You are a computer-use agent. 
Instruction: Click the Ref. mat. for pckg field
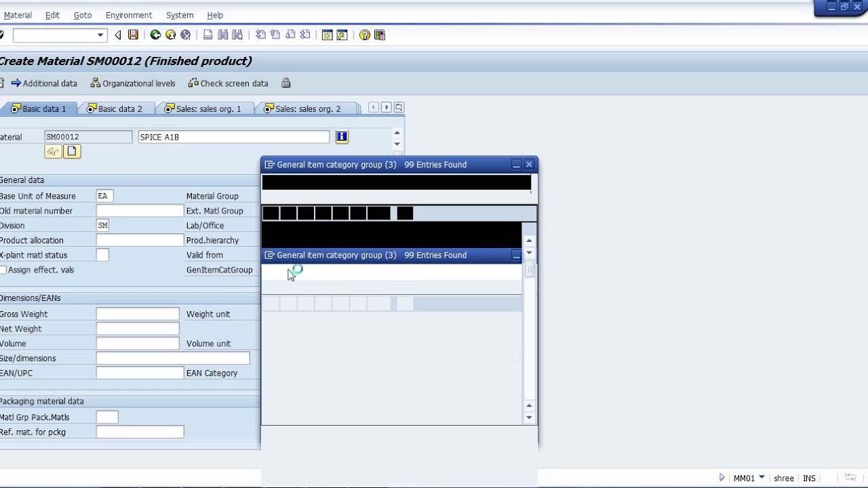140,432
